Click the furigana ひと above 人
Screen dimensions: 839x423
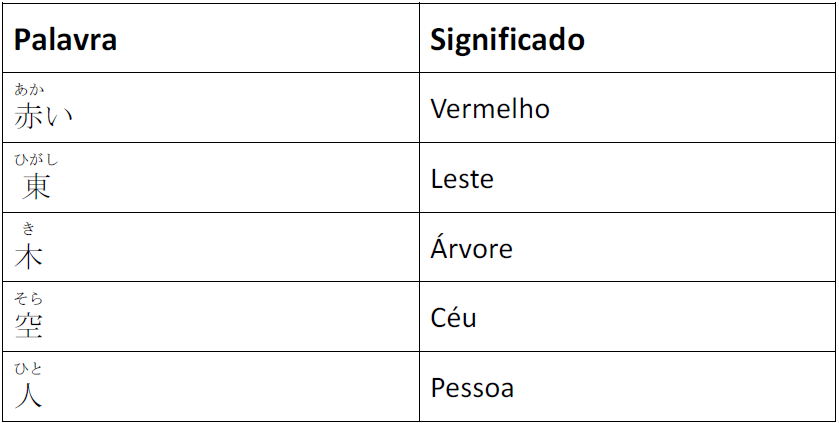29,369
